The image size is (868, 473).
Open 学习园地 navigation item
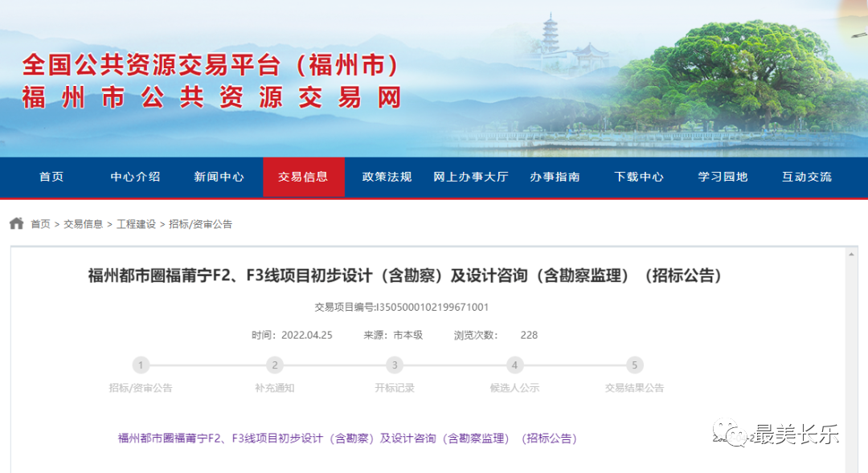click(x=723, y=177)
